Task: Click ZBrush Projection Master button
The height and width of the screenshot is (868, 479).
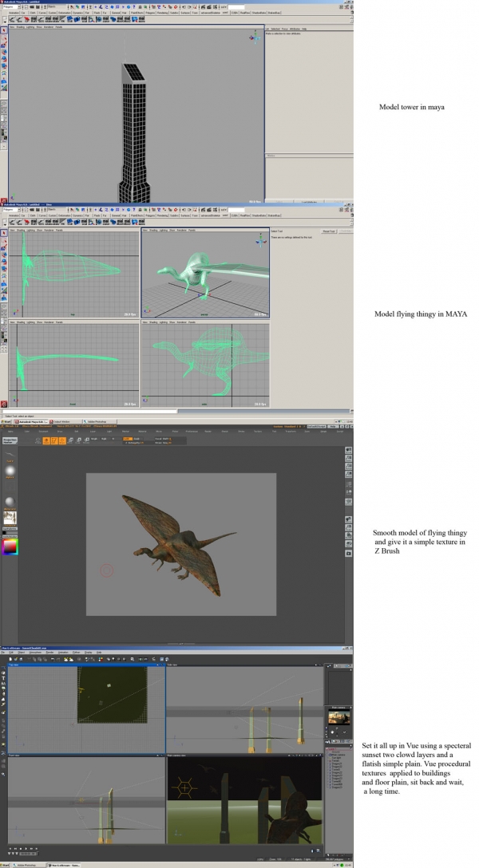Action: point(10,440)
